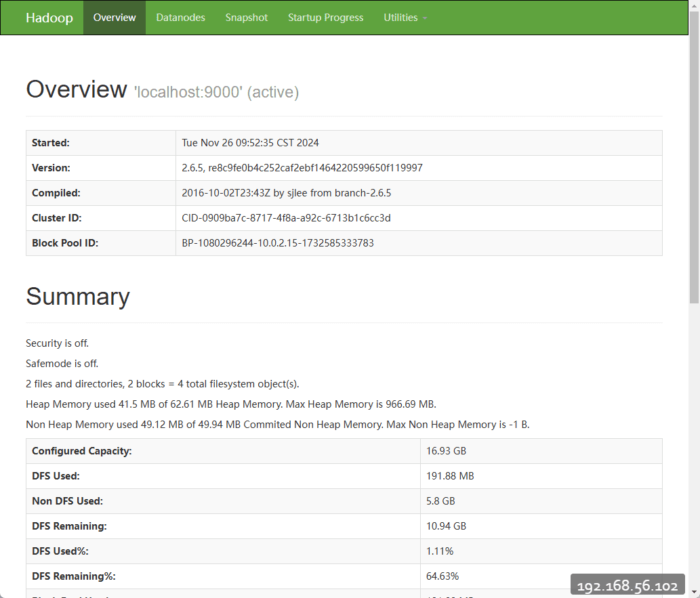Image resolution: width=700 pixels, height=598 pixels.
Task: Click the DFS Used value 191.88 MB
Action: click(x=450, y=475)
